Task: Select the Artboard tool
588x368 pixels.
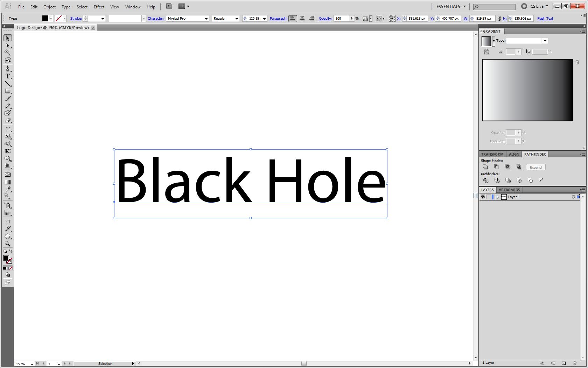Action: (x=8, y=222)
